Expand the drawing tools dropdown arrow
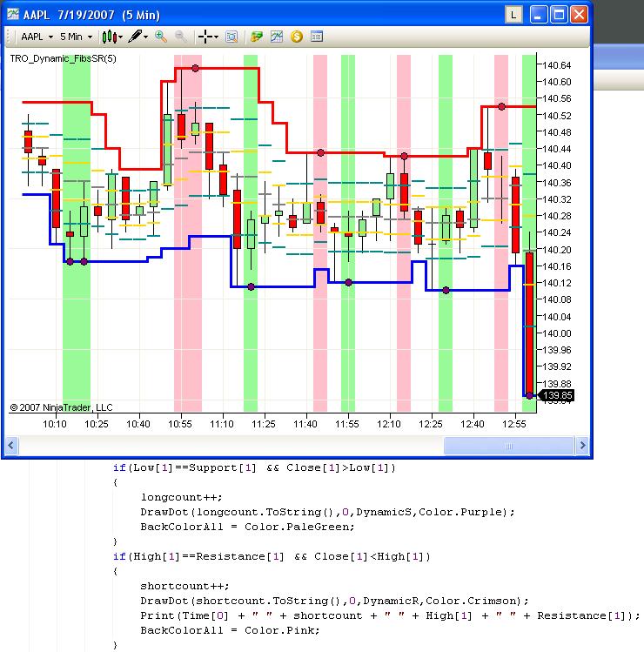The image size is (644, 652). pos(146,37)
